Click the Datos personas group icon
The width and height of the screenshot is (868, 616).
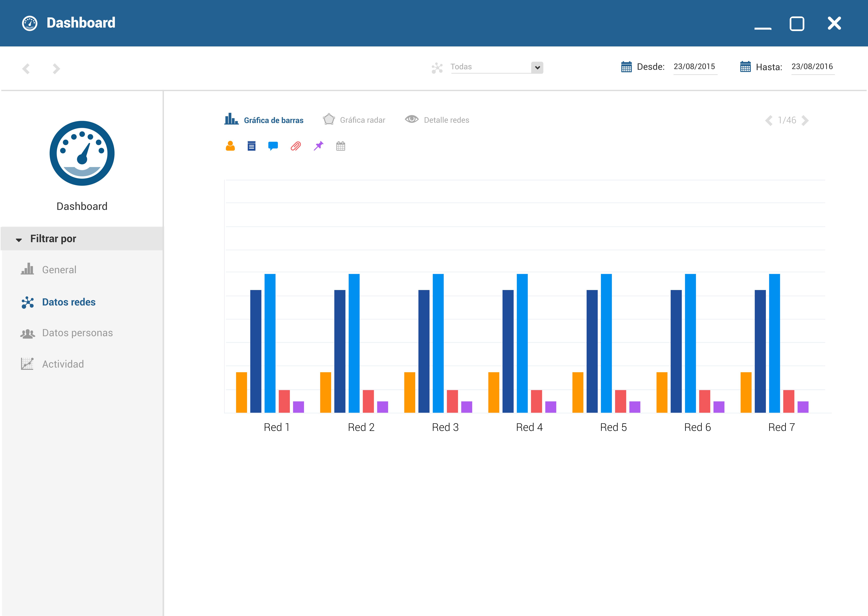point(27,334)
